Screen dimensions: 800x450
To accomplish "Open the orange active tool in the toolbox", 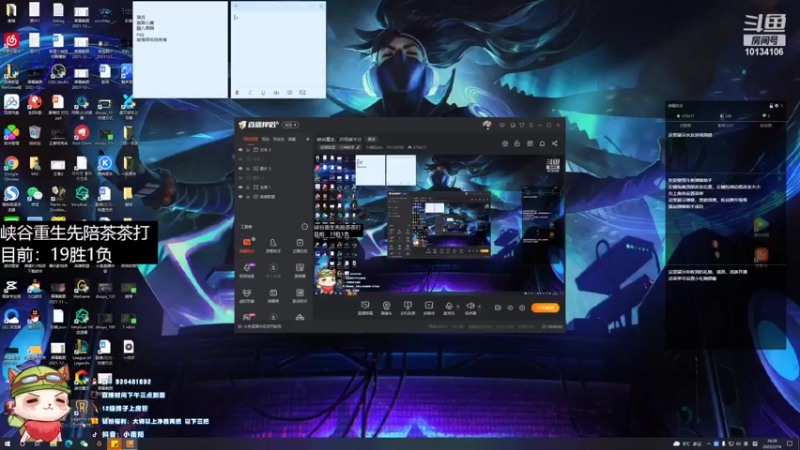I will coord(247,245).
